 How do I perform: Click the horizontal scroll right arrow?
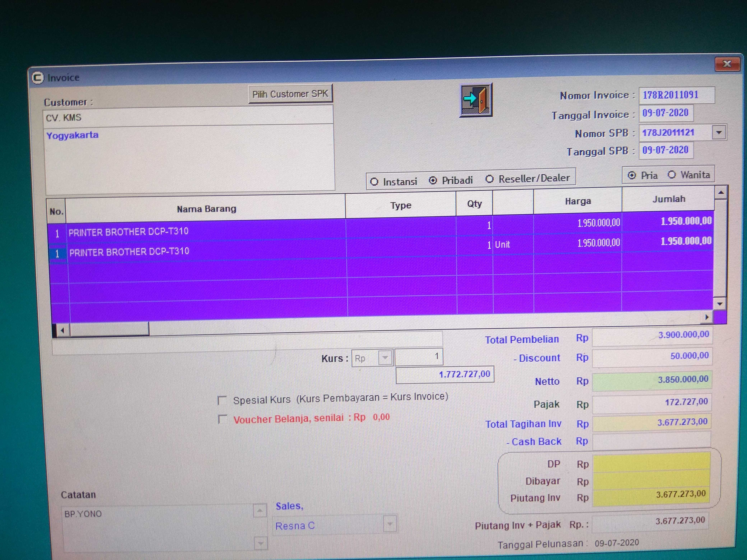coord(707,317)
